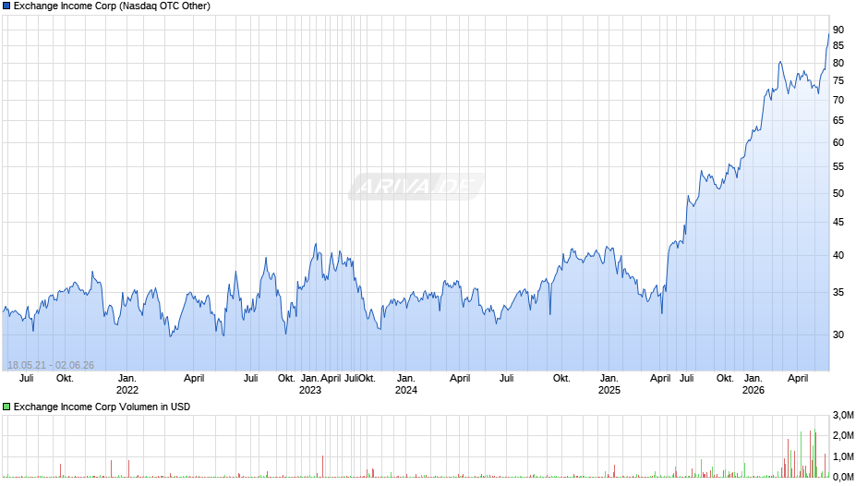
Task: Click the price axis value 90
Action: (x=838, y=30)
